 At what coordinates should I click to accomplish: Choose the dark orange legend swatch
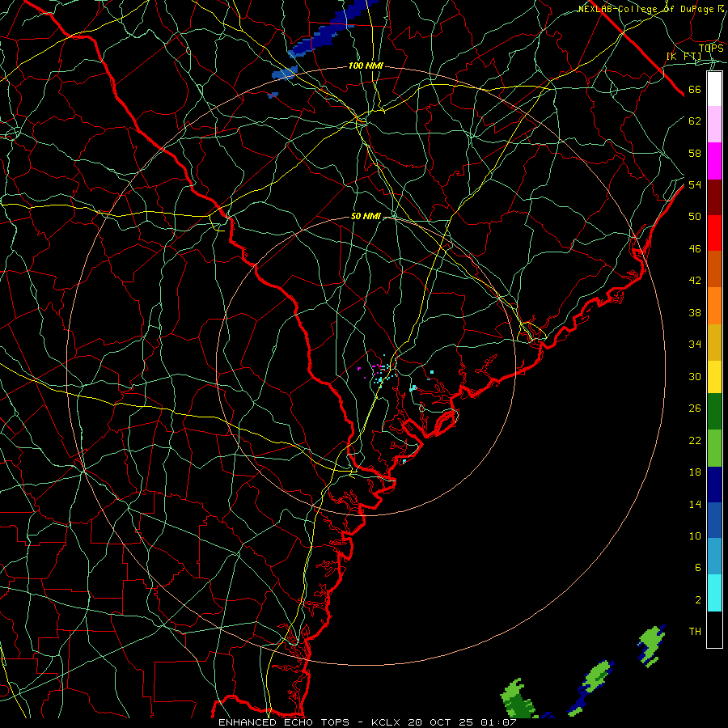(x=714, y=269)
